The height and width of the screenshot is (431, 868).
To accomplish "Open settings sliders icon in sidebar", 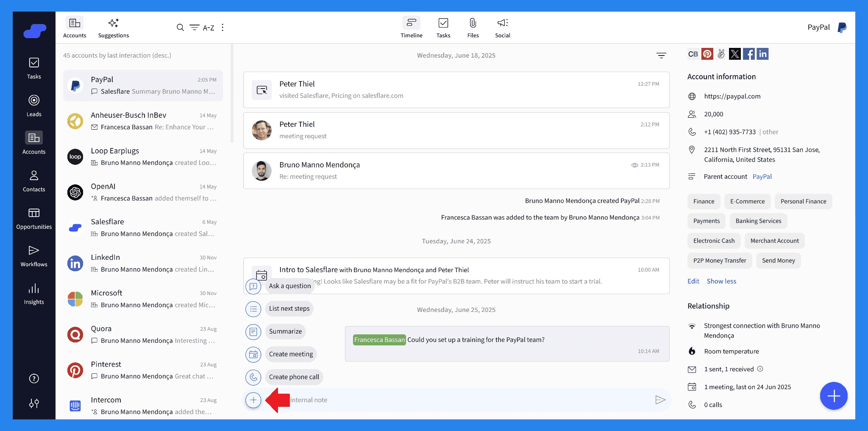I will click(34, 403).
